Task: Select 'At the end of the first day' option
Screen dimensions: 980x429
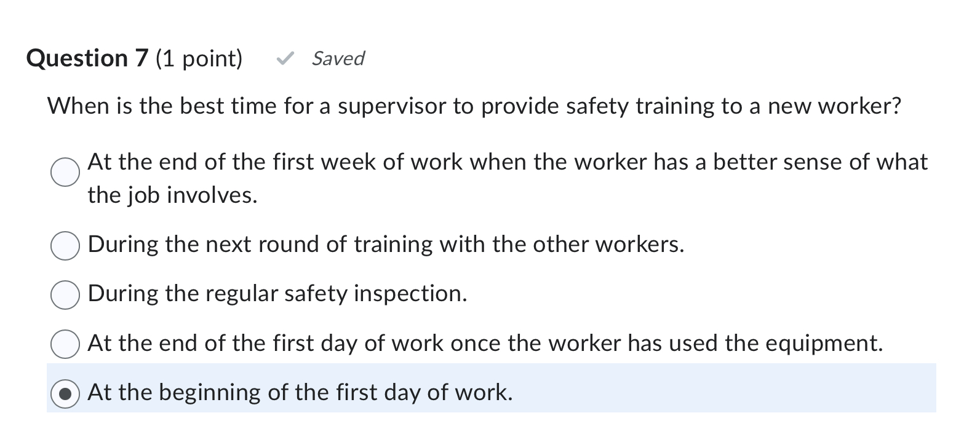Action: pos(64,344)
